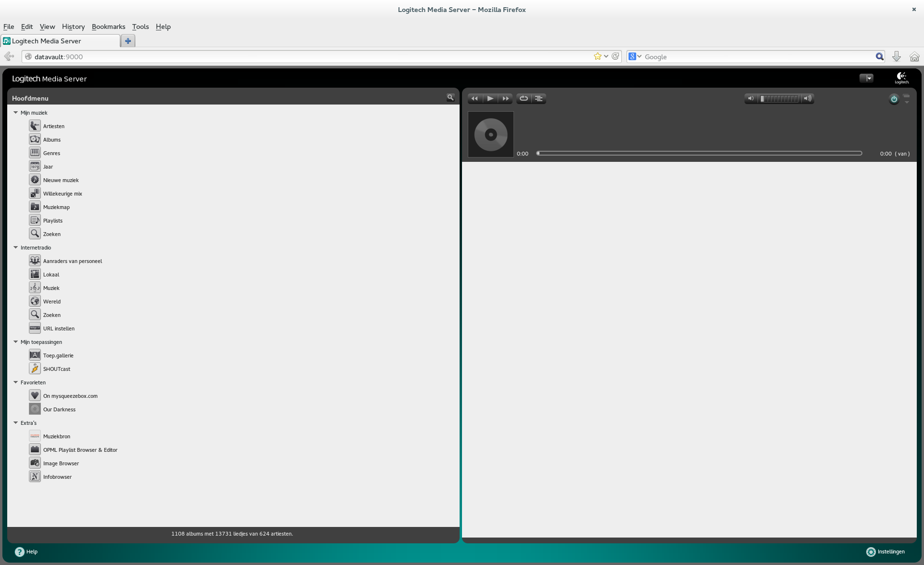The height and width of the screenshot is (565, 924).
Task: Bookmark this page with star icon
Action: tap(597, 56)
